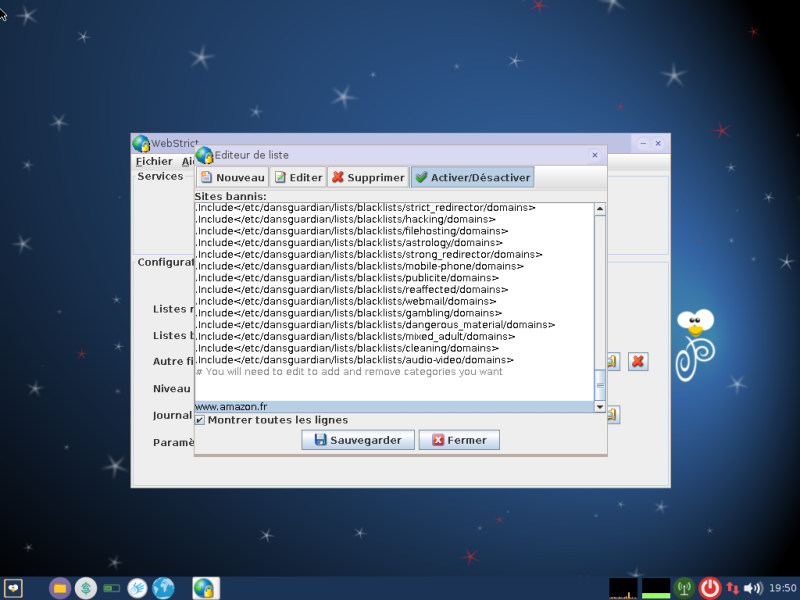Select the mobile-phone/domains include line
This screenshot has width=800, height=600.
tap(394, 266)
